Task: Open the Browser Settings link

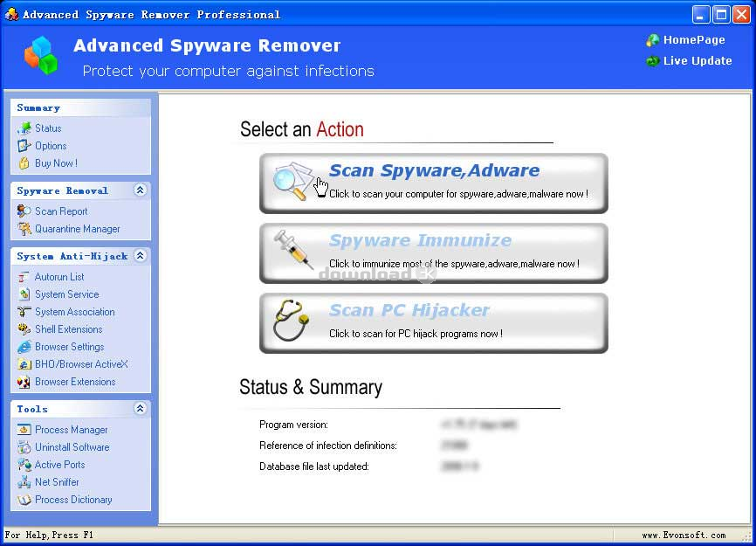Action: pyautogui.click(x=70, y=347)
